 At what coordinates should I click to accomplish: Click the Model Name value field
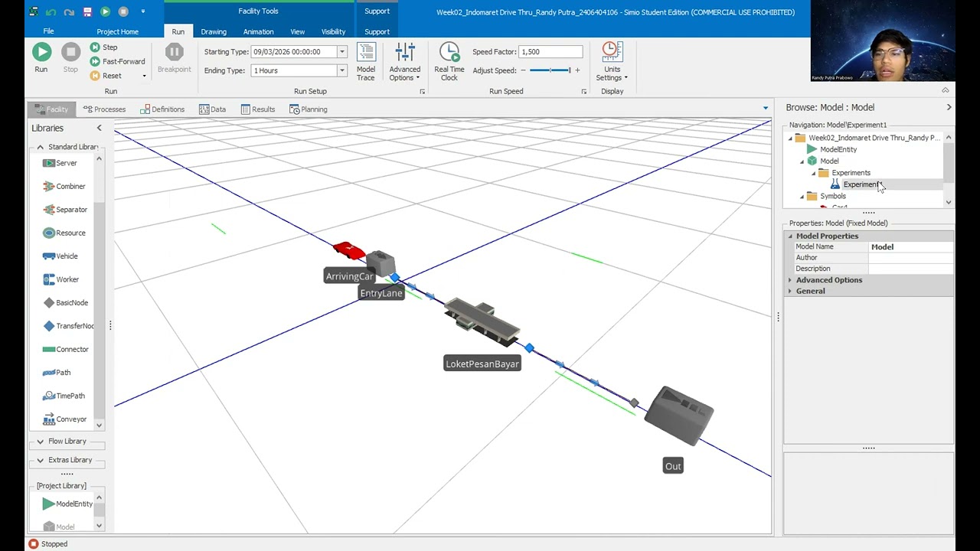coord(911,247)
